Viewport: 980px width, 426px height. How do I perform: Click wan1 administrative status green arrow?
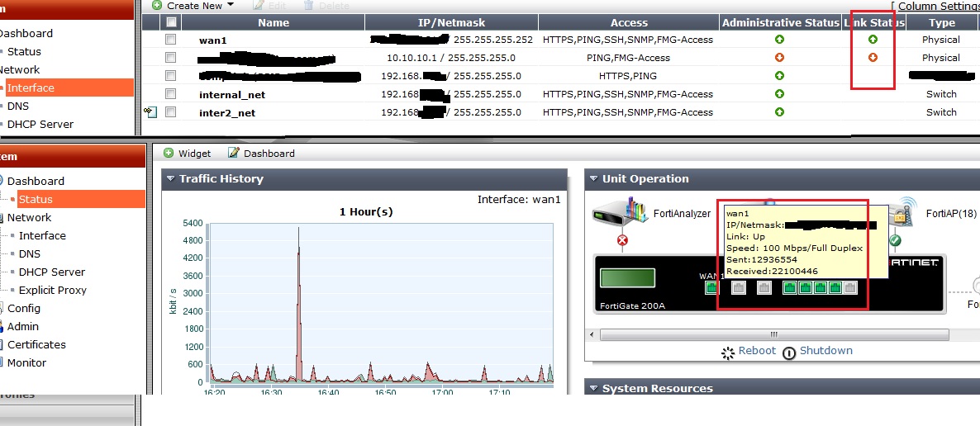(x=779, y=40)
